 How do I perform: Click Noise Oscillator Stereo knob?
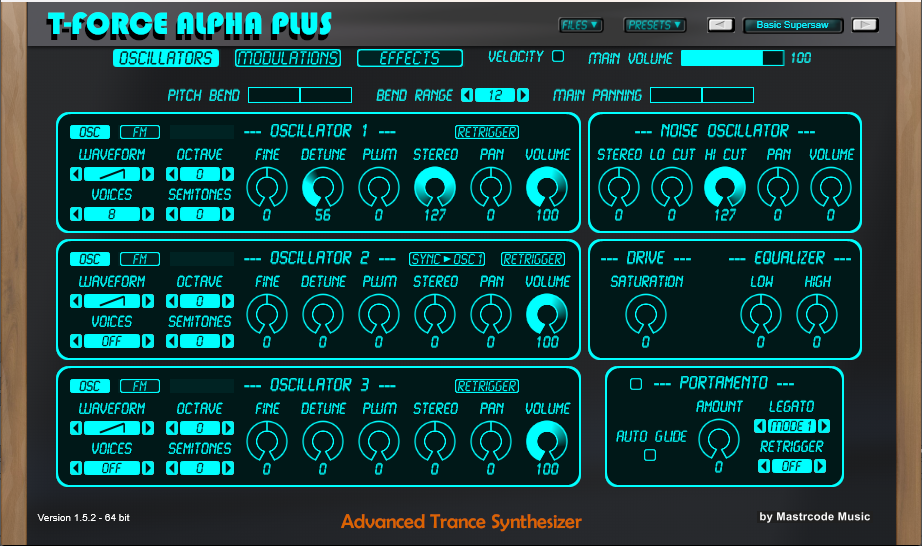[x=619, y=187]
